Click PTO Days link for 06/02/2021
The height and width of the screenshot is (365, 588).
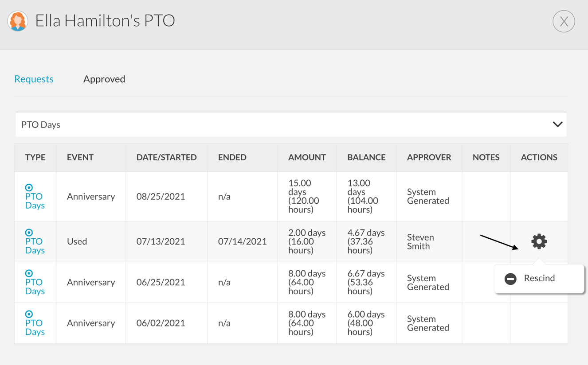point(35,328)
